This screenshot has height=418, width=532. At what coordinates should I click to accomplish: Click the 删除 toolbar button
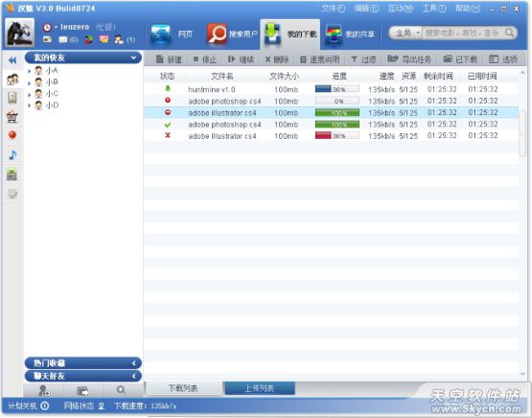276,59
